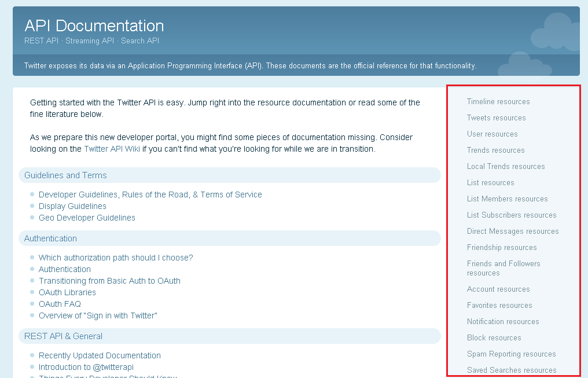Open Friendship resources in sidebar

[502, 248]
